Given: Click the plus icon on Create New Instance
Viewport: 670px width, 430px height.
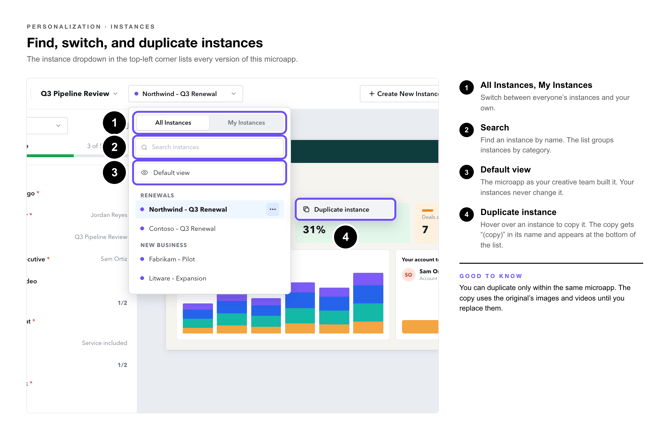Looking at the screenshot, I should click(x=371, y=94).
